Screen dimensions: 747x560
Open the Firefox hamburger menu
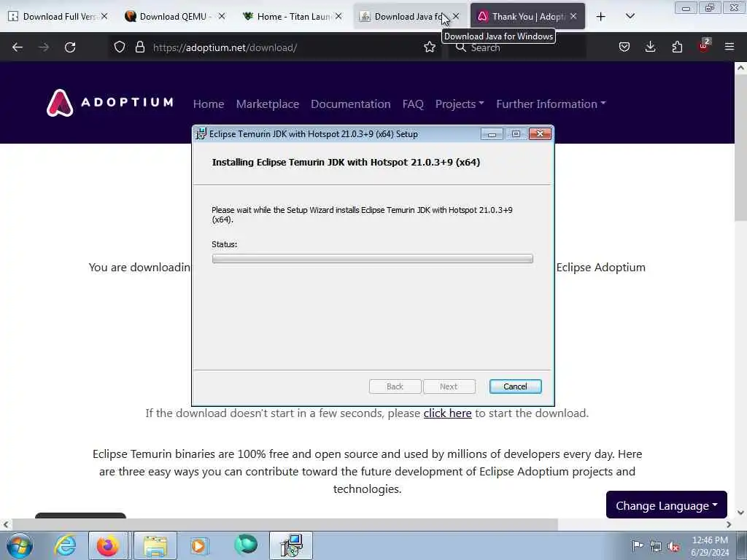pyautogui.click(x=729, y=47)
